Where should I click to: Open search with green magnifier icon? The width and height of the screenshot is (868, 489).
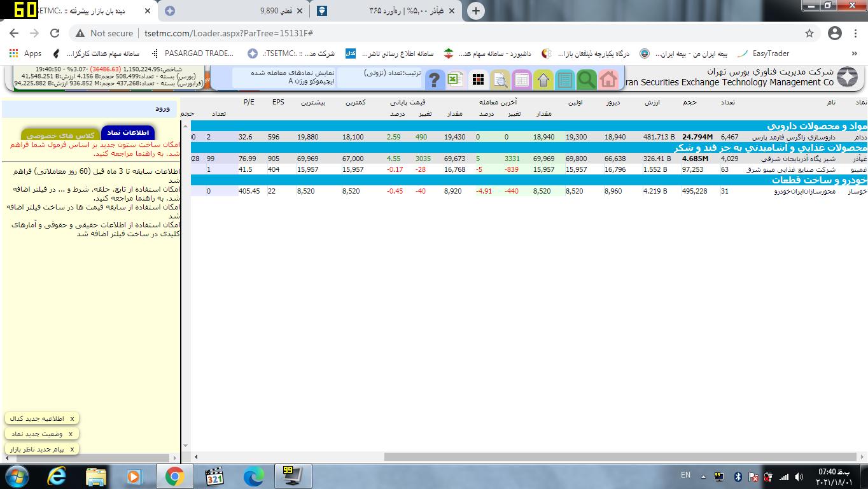586,80
